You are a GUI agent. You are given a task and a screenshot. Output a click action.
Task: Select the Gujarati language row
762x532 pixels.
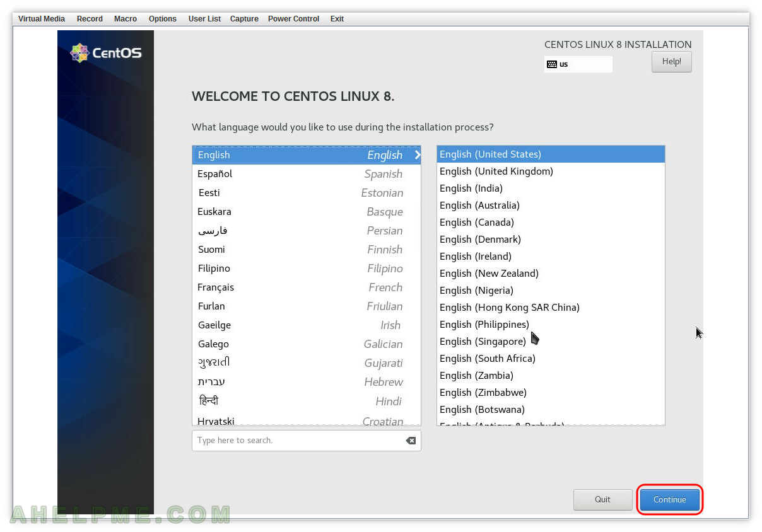pos(307,363)
